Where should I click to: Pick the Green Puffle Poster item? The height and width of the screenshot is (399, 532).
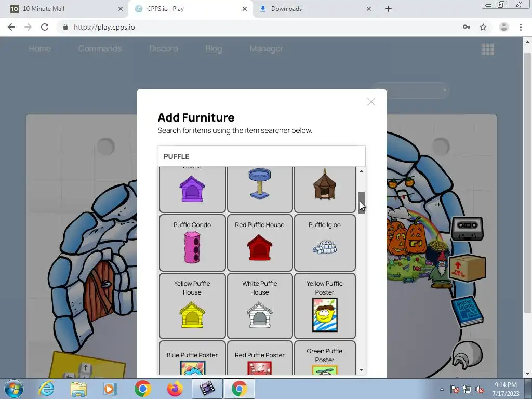click(325, 358)
